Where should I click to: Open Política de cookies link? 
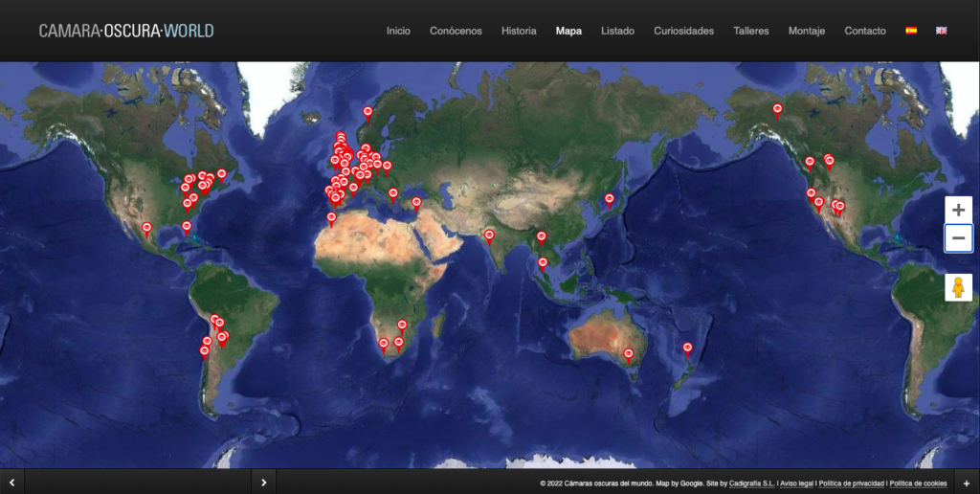919,483
